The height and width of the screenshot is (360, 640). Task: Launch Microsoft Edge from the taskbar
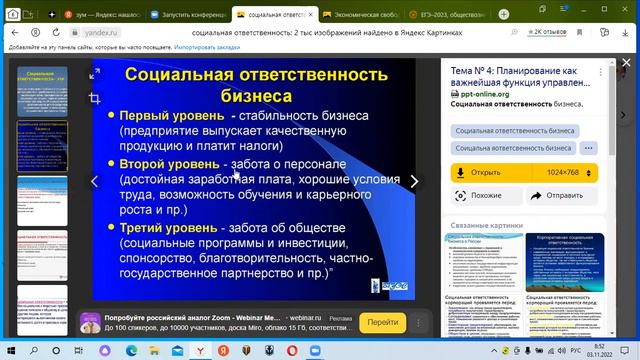[x=131, y=351]
